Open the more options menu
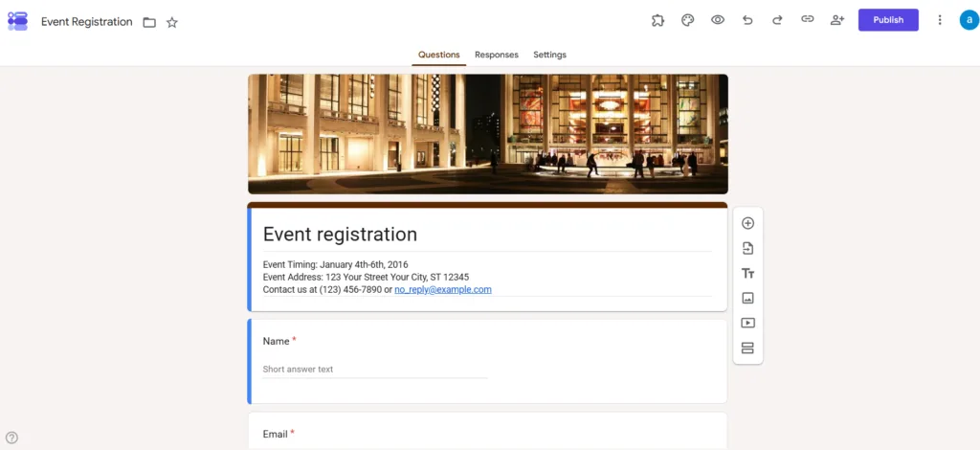The height and width of the screenshot is (450, 980). [940, 20]
